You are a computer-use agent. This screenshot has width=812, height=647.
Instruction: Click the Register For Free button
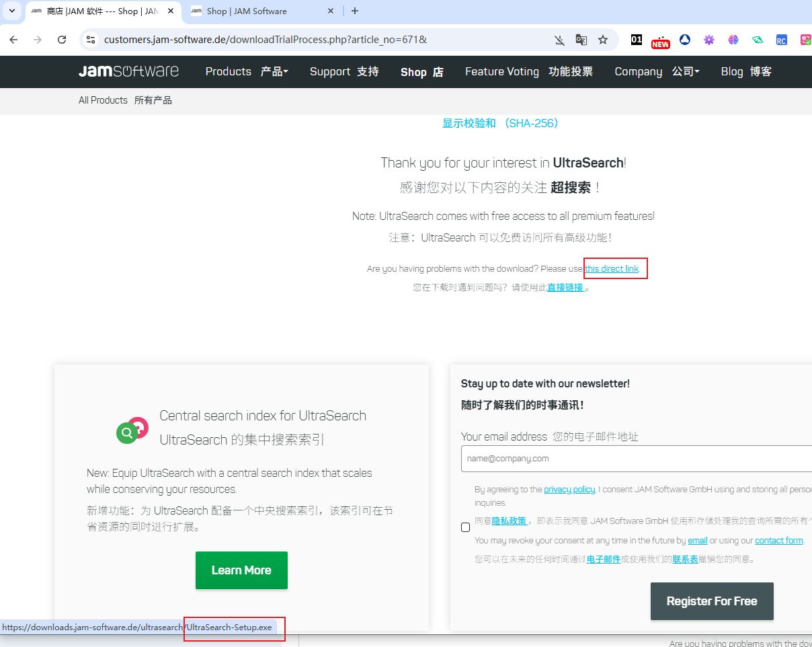pyautogui.click(x=712, y=601)
